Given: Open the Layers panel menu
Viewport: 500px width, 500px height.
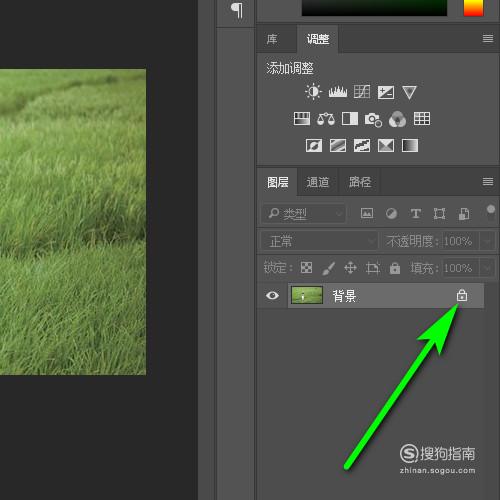Looking at the screenshot, I should pos(488,182).
